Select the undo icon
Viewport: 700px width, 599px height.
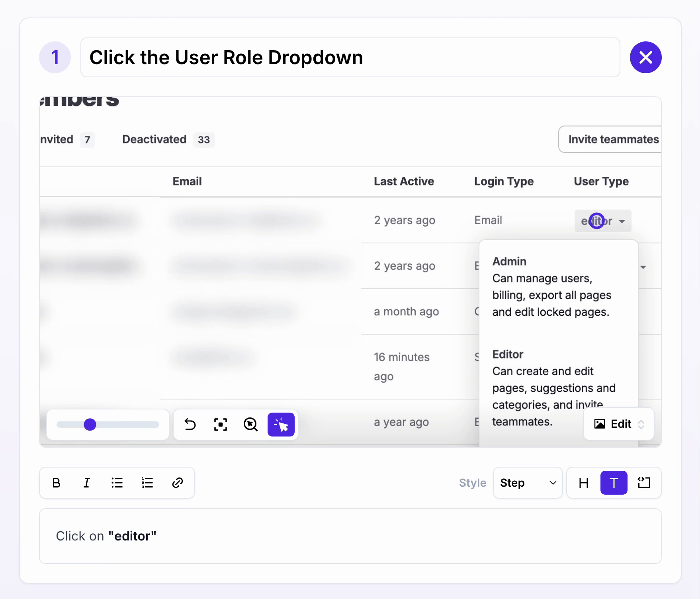(190, 425)
